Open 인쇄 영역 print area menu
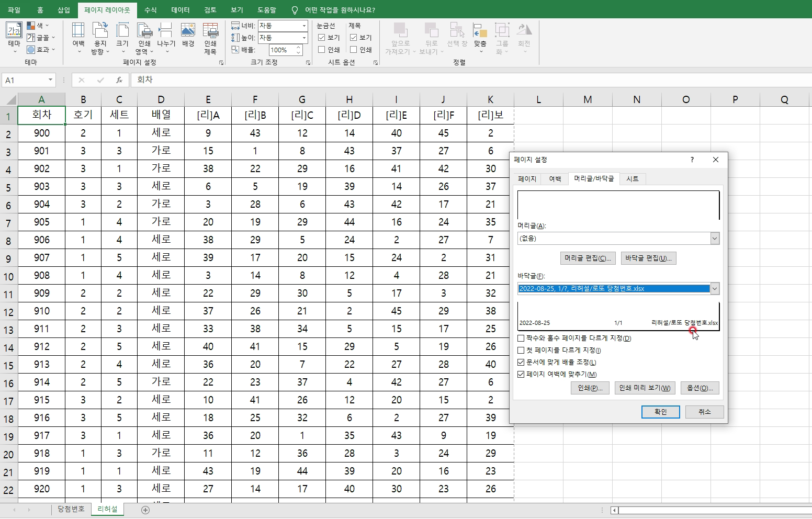 click(144, 38)
